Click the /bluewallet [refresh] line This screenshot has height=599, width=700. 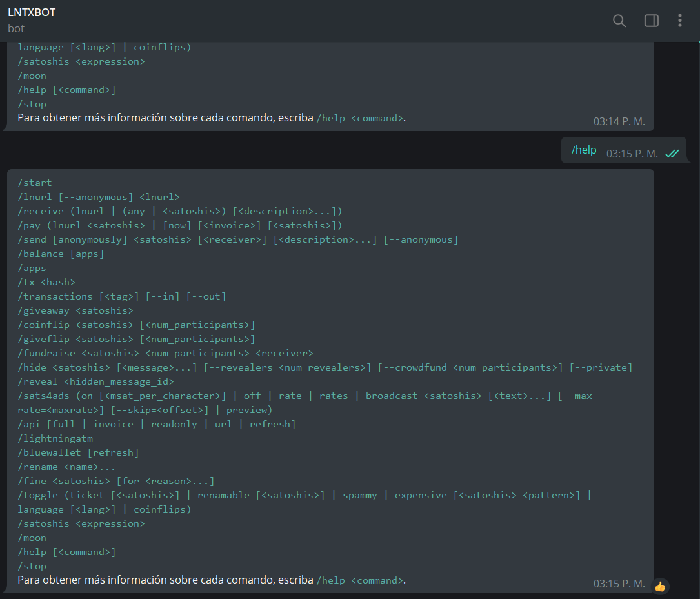pyautogui.click(x=79, y=453)
